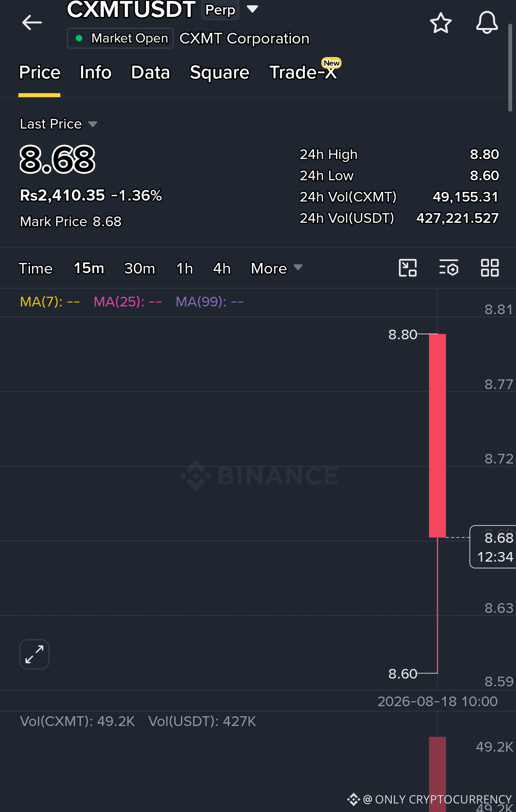Select the 30m interval
This screenshot has height=812, width=516.
(x=140, y=268)
